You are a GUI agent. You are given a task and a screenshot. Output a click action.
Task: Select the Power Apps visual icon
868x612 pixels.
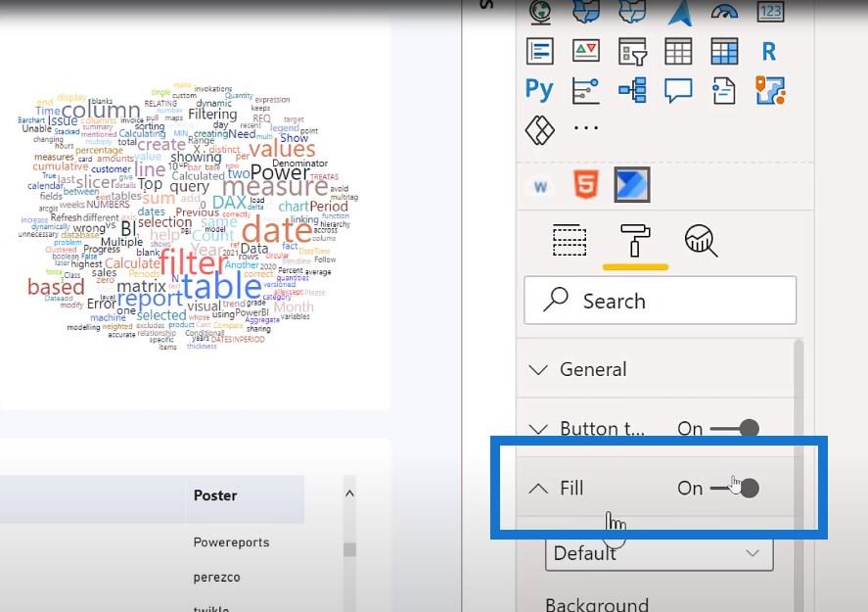click(540, 130)
